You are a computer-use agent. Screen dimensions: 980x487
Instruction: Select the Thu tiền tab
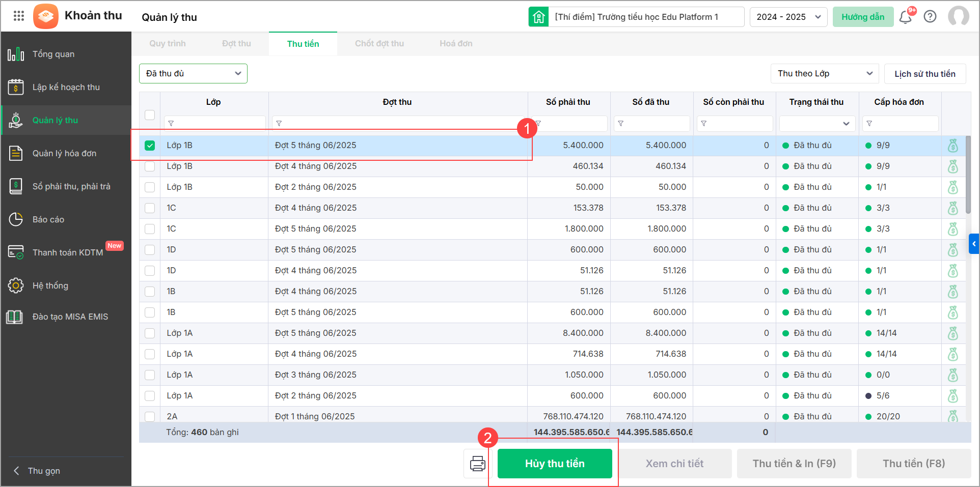pyautogui.click(x=303, y=44)
